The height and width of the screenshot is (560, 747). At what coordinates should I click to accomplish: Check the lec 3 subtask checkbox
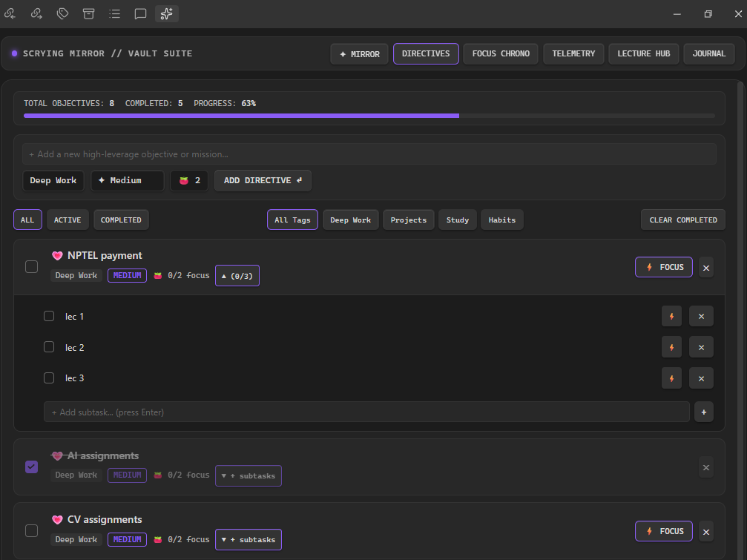(49, 378)
